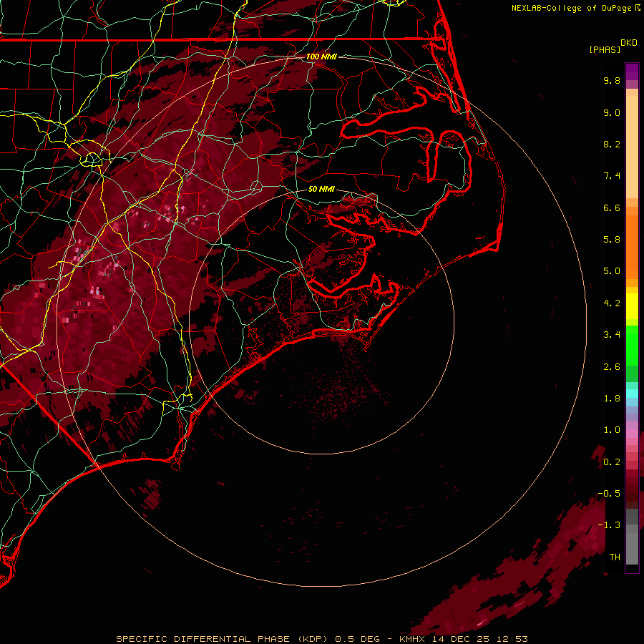Click the 9.0 value on the scale
Viewport: 644px width, 644px height.
pyautogui.click(x=612, y=112)
